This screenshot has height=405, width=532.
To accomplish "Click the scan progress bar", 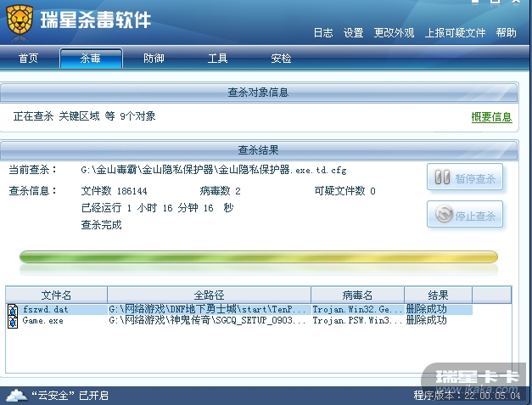I will (259, 257).
